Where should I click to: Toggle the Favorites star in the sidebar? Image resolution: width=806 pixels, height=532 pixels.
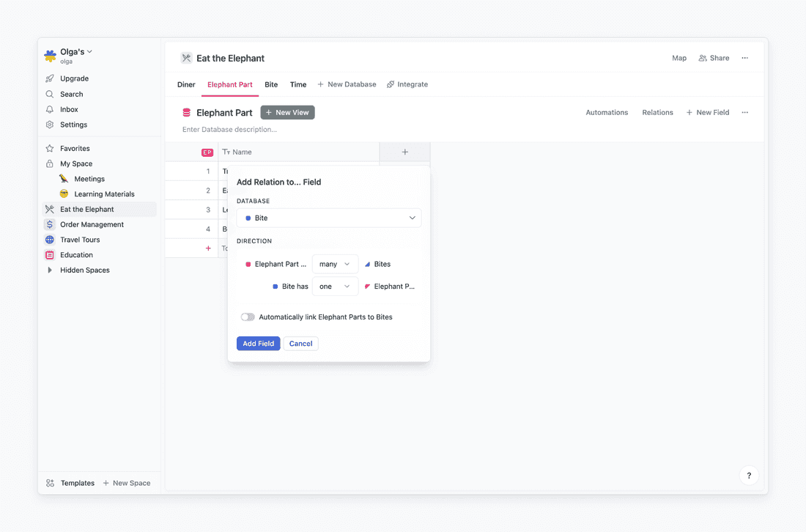point(51,148)
